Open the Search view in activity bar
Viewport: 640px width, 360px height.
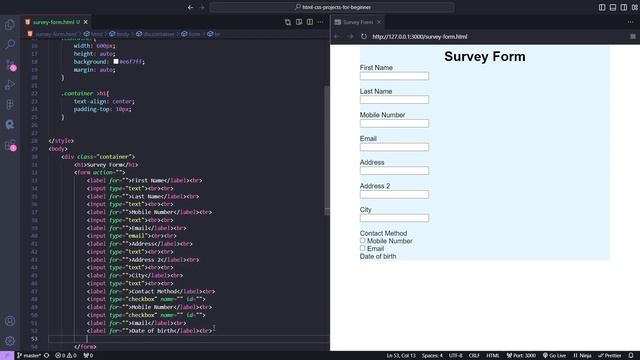pos(10,44)
